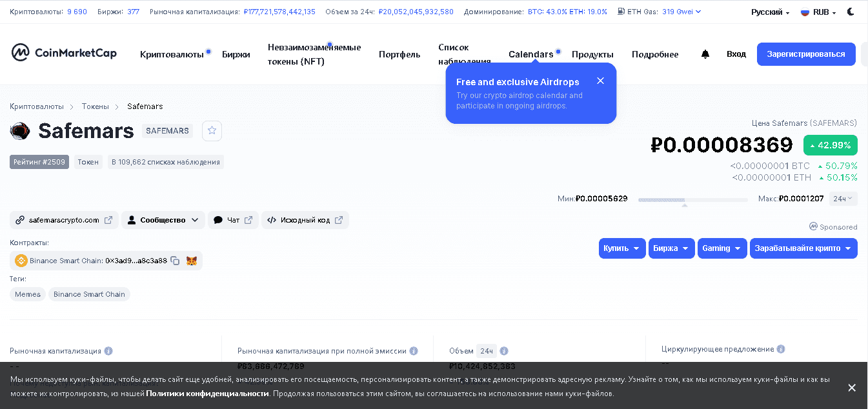Close the Free Airdrops popup
This screenshot has width=868, height=409.
pyautogui.click(x=600, y=81)
